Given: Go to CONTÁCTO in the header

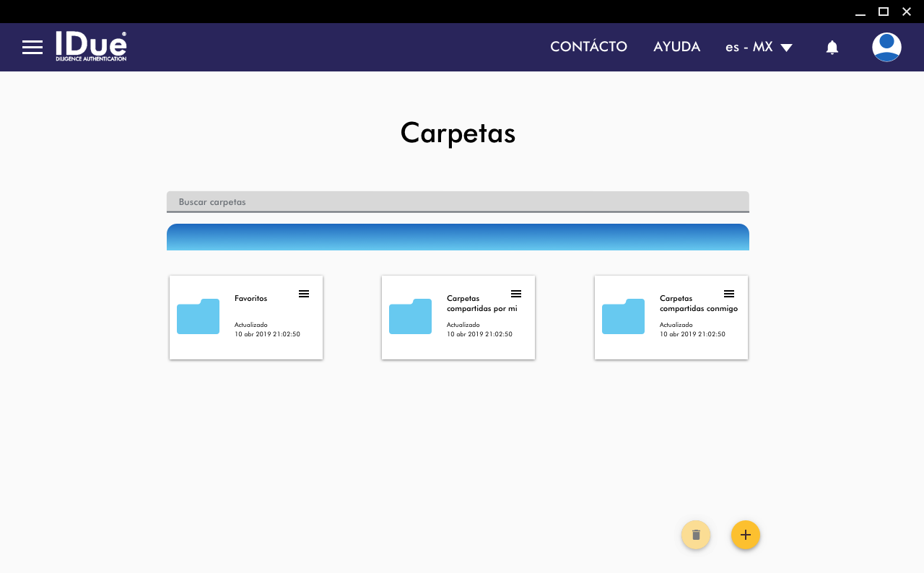Looking at the screenshot, I should tap(588, 47).
